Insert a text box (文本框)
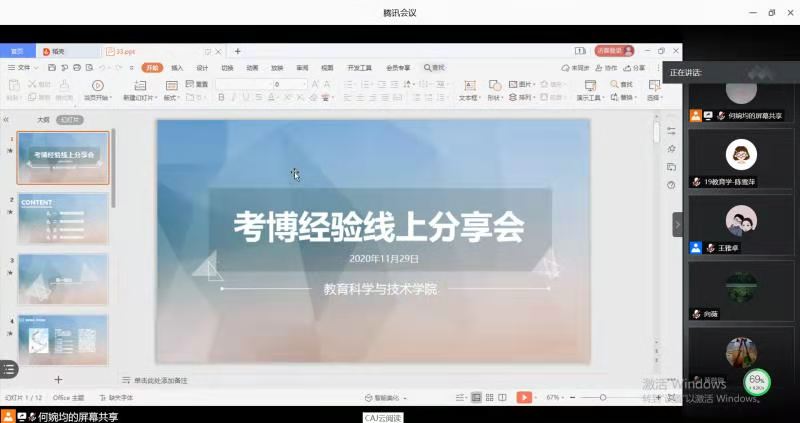Screen dimensions: 800x423 [x=469, y=92]
